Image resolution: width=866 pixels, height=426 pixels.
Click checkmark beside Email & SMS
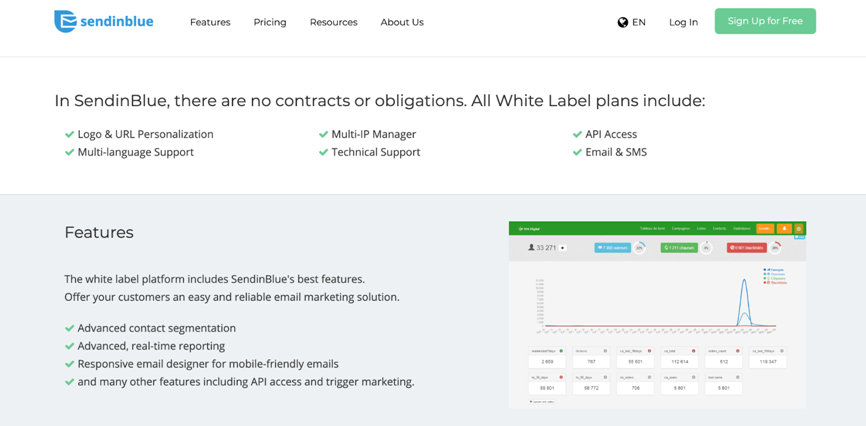click(x=577, y=152)
